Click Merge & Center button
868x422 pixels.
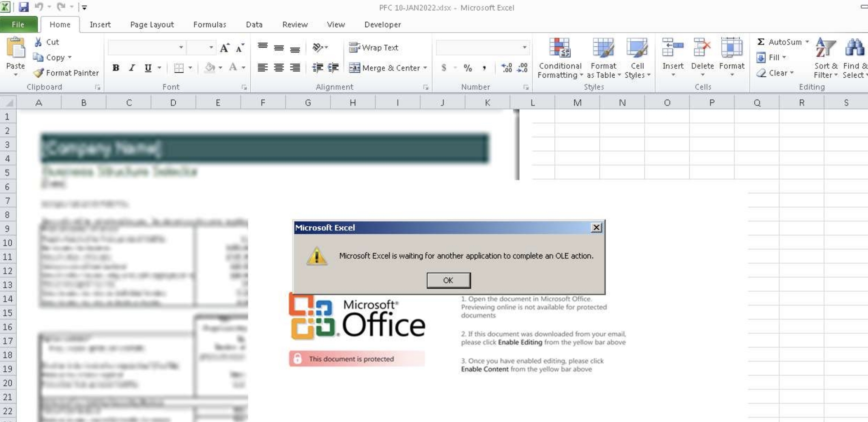pos(385,68)
